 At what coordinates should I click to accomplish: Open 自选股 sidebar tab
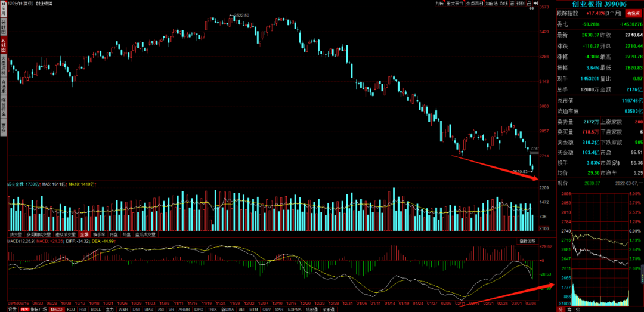(4, 85)
